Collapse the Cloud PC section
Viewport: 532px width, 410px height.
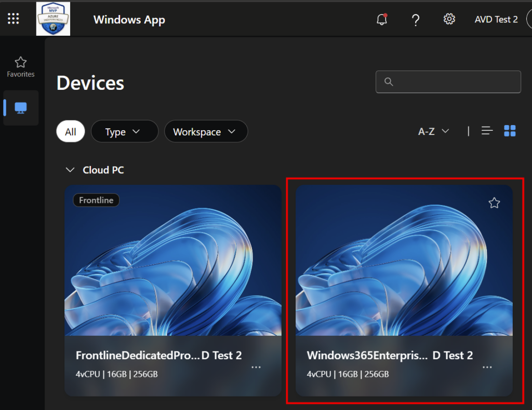[x=69, y=170]
